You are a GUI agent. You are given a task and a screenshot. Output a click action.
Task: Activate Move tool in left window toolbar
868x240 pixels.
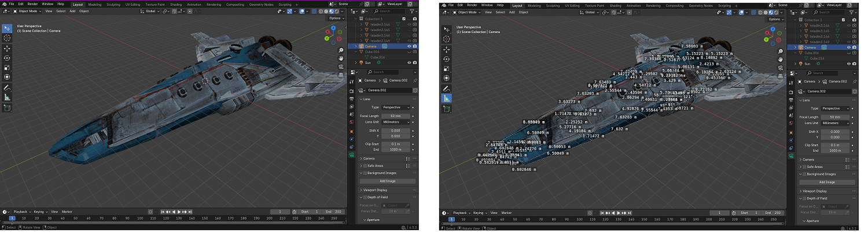(7, 48)
